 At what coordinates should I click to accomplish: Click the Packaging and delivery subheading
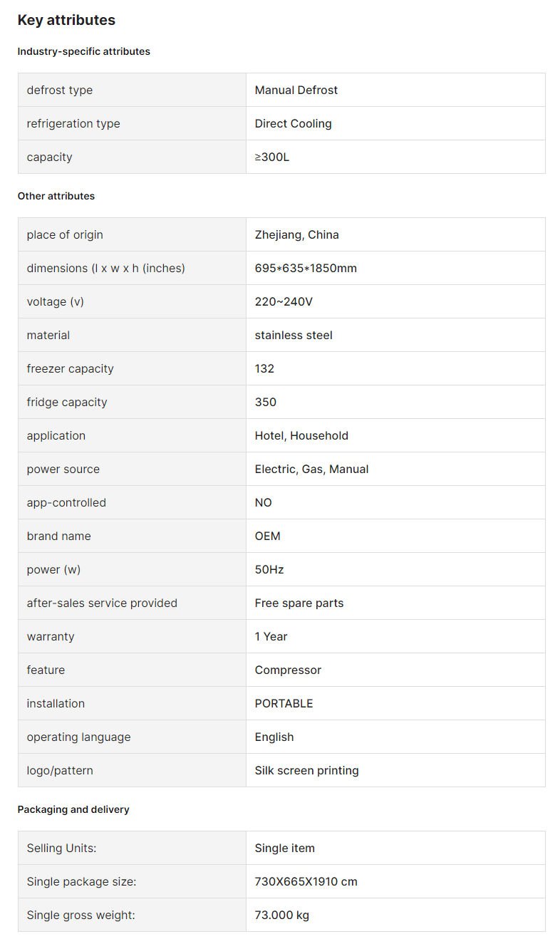(x=73, y=809)
